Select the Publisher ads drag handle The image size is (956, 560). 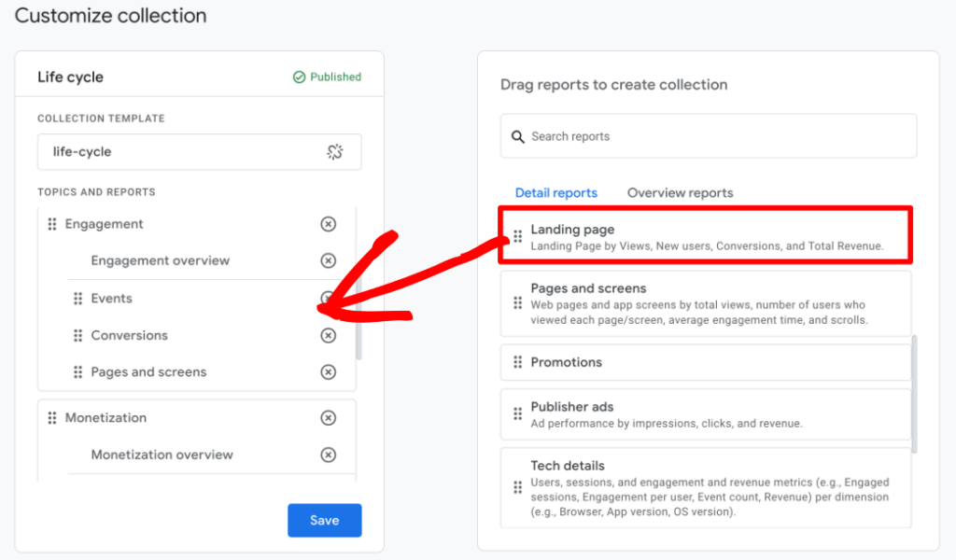pos(517,413)
